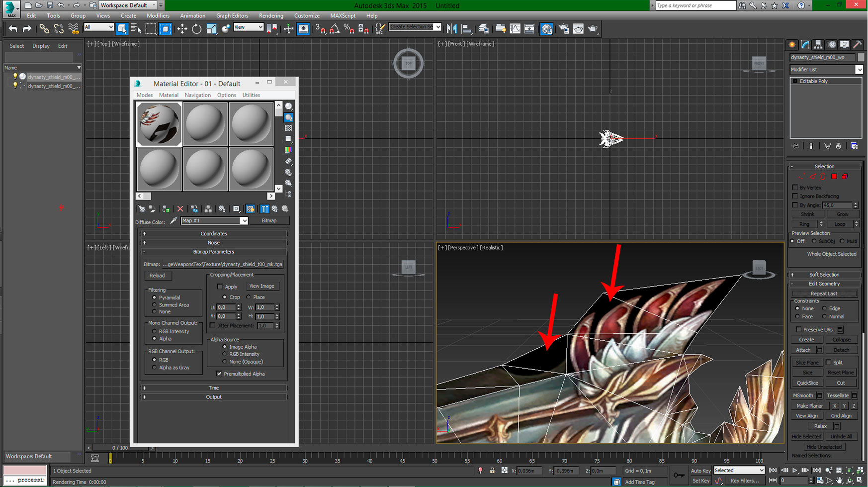Image resolution: width=868 pixels, height=487 pixels.
Task: Enable Preserve UVs checkbox
Action: tap(798, 329)
